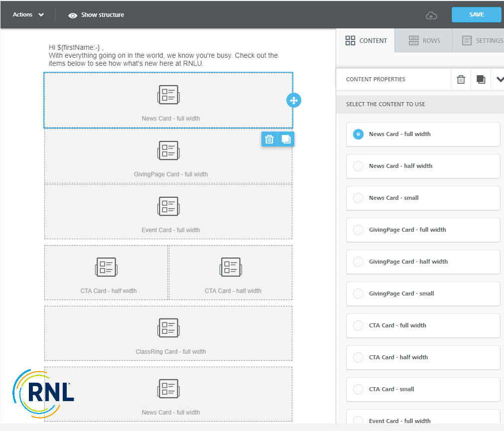Click the cloud upload icon
This screenshot has width=504, height=431.
coord(431,15)
